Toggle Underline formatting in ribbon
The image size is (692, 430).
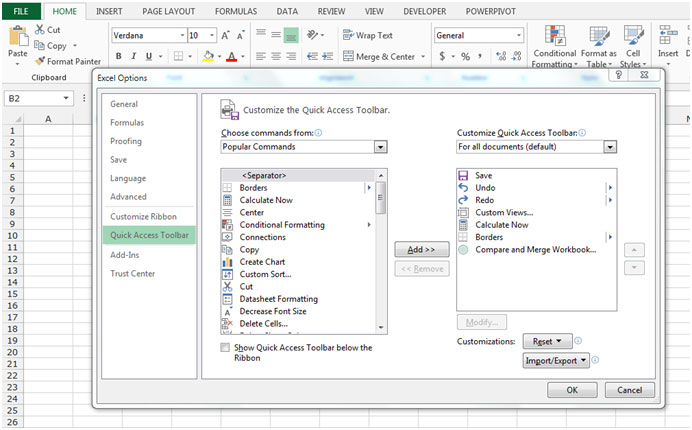click(x=149, y=56)
